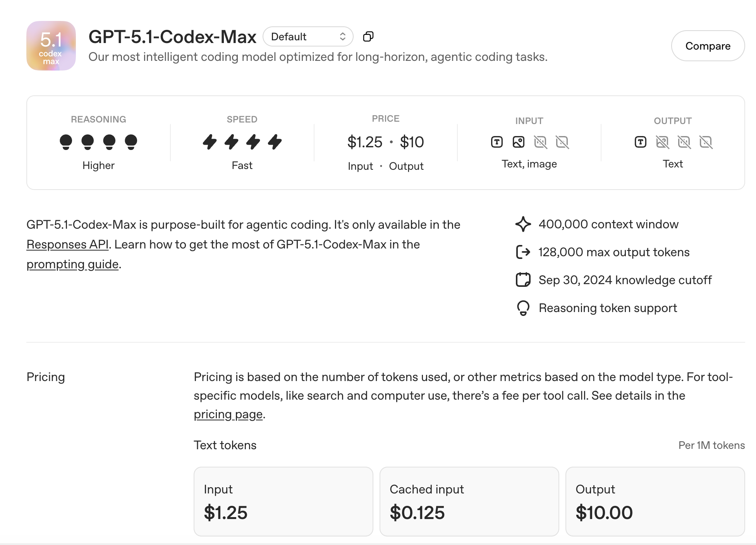Open the Default version dropdown
The image size is (756, 545).
click(x=308, y=37)
